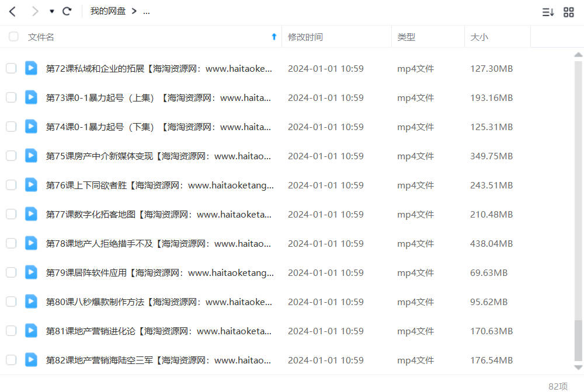Check the box for 第77课数字化拓客地图
The width and height of the screenshot is (584, 392).
[11, 214]
